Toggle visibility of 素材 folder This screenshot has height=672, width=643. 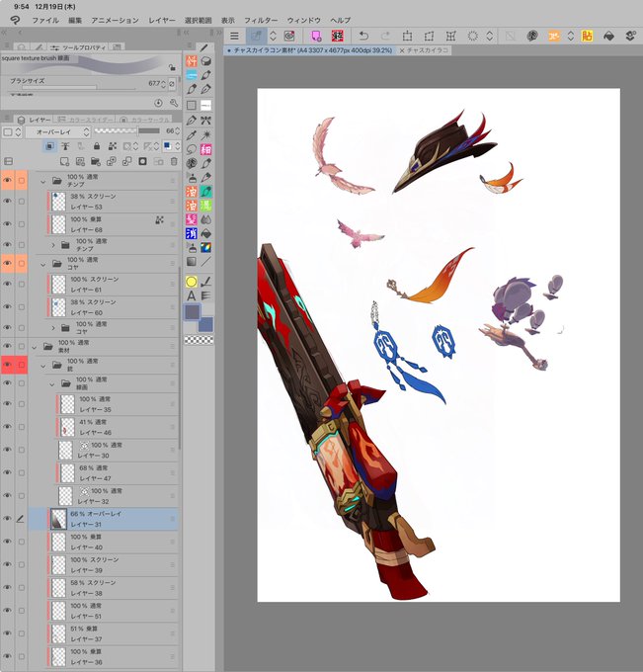click(x=7, y=346)
